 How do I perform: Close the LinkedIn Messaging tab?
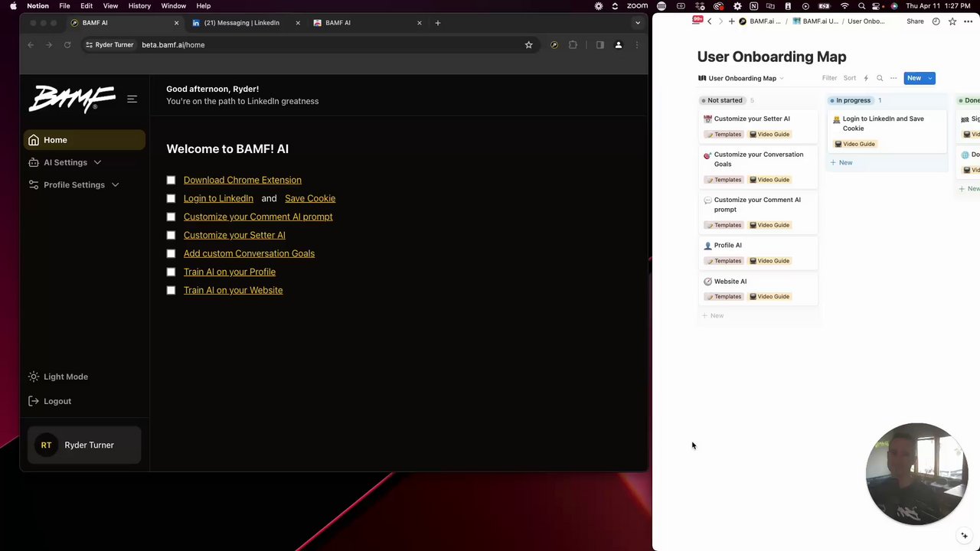(x=298, y=23)
